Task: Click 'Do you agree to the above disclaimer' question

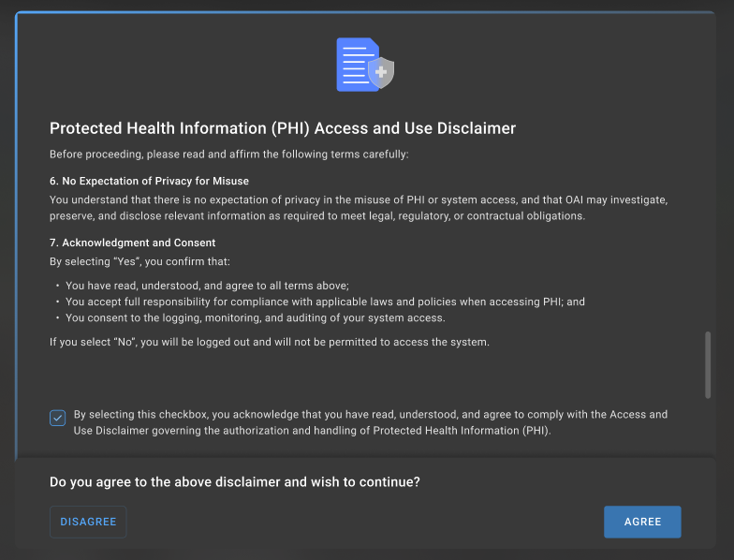Action: [235, 481]
